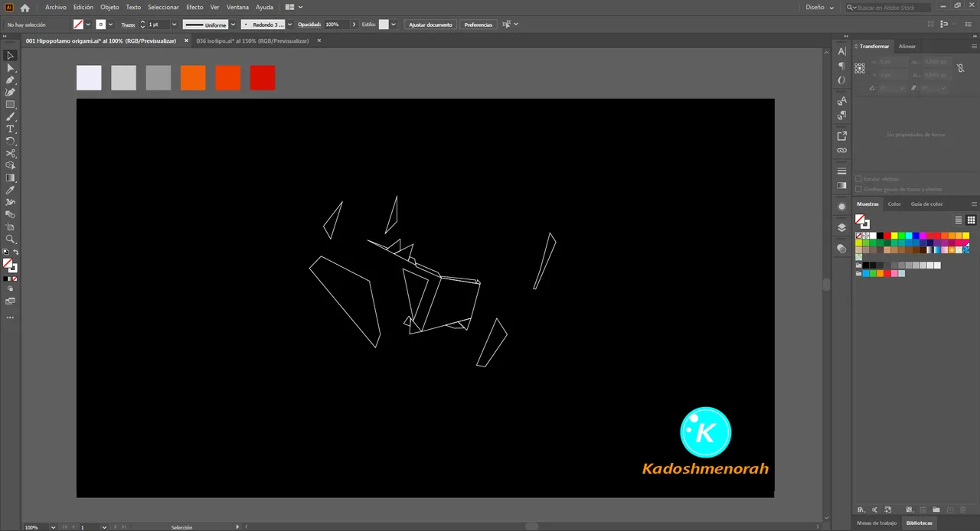This screenshot has width=980, height=531.
Task: Open the Archivo menu
Action: [56, 7]
